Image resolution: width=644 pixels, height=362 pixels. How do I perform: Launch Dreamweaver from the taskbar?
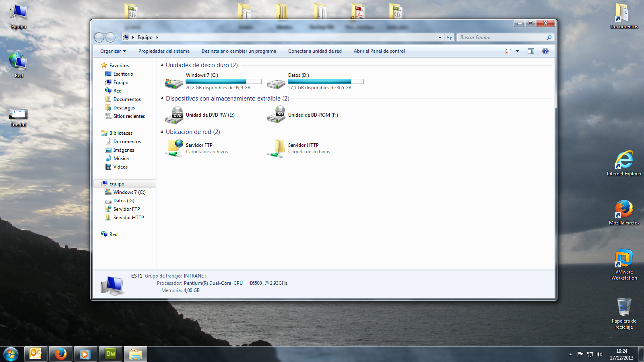point(110,354)
